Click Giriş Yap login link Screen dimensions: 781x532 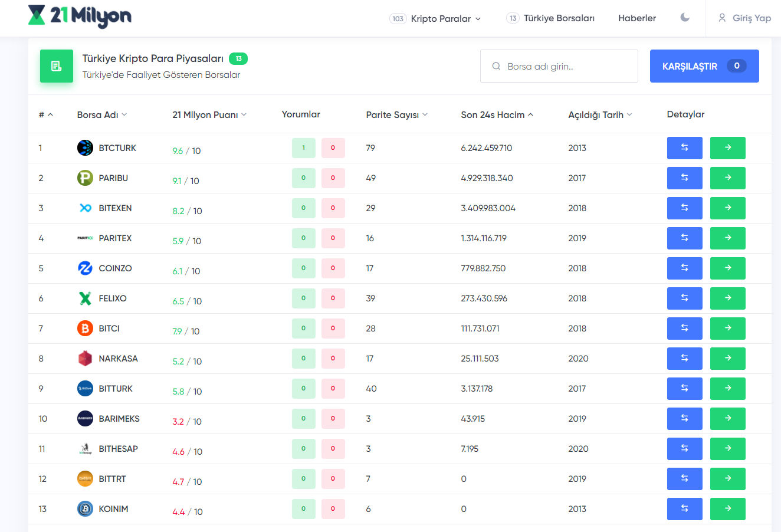(744, 18)
